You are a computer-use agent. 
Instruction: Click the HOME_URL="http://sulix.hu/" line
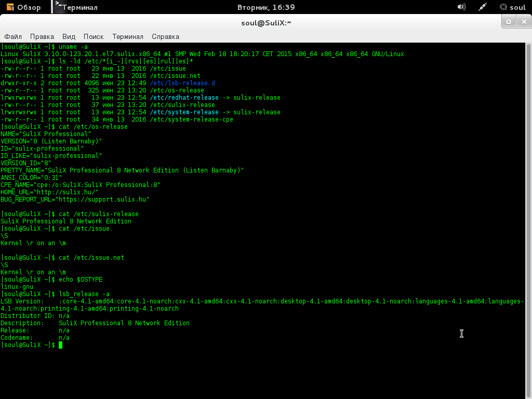click(x=49, y=192)
